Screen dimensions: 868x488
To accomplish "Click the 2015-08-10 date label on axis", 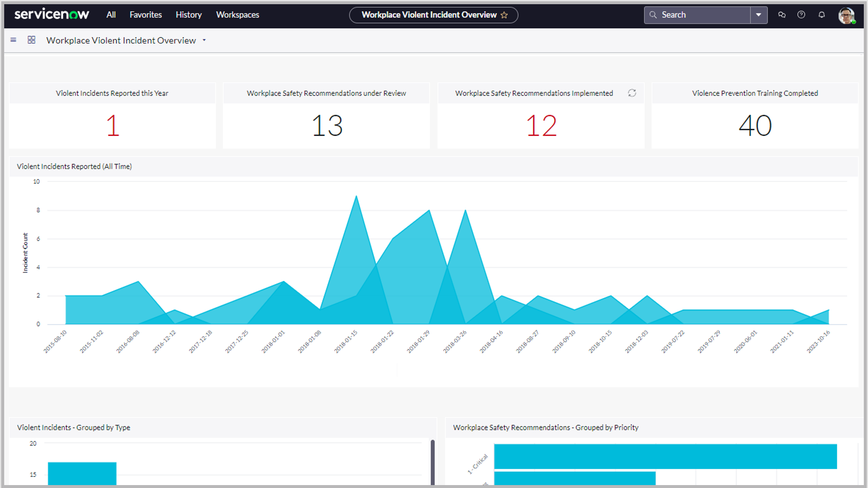I will tap(56, 341).
